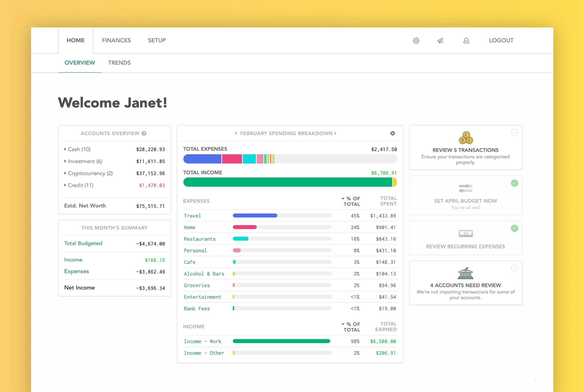The width and height of the screenshot is (584, 392).
Task: Click Total Spent column header
Action: point(388,201)
